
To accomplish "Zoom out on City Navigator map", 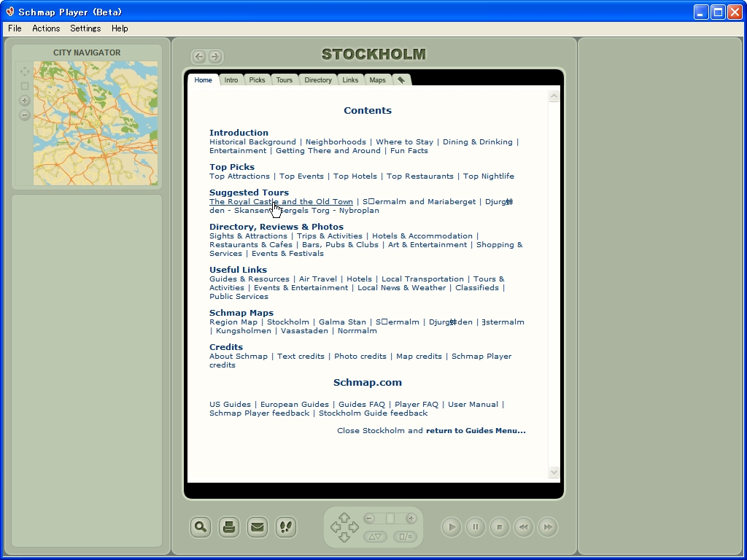I will point(25,115).
